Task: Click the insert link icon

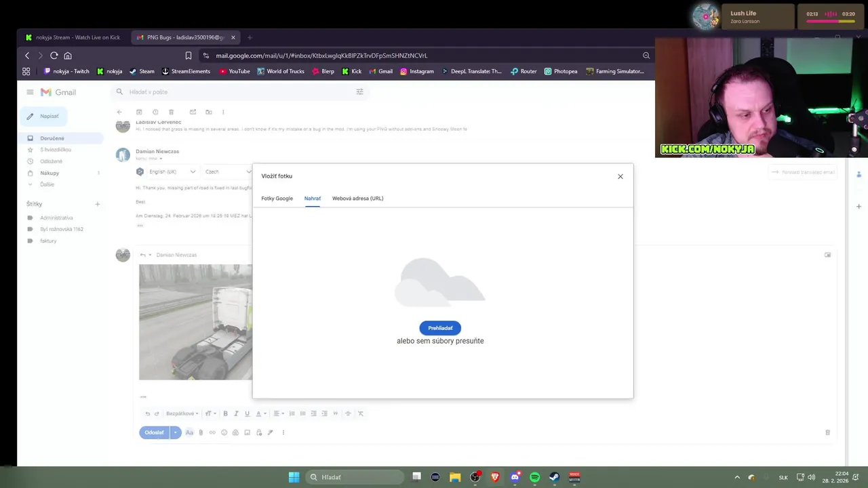Action: coord(212,432)
